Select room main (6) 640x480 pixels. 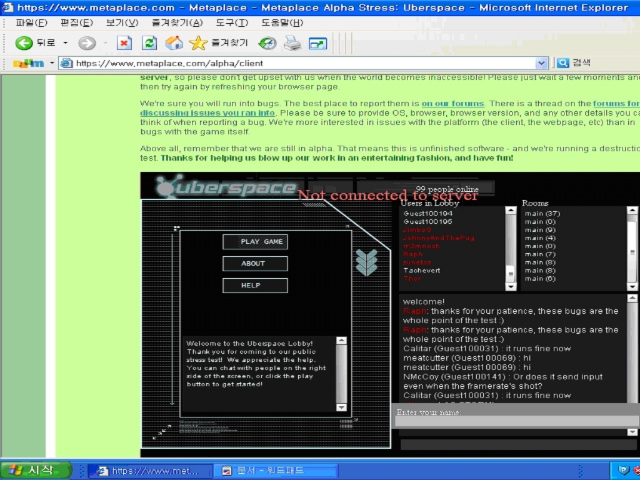pos(540,279)
